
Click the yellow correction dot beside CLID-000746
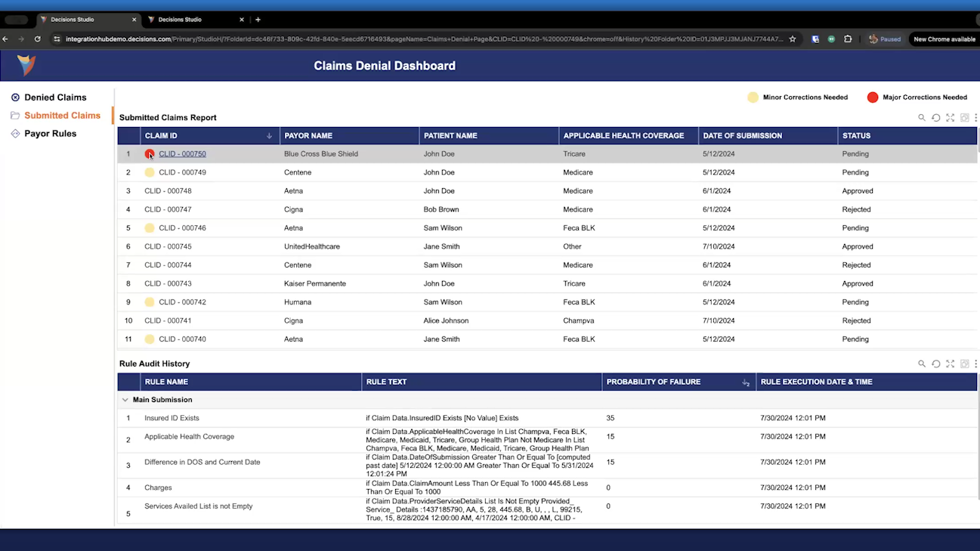[x=150, y=228]
